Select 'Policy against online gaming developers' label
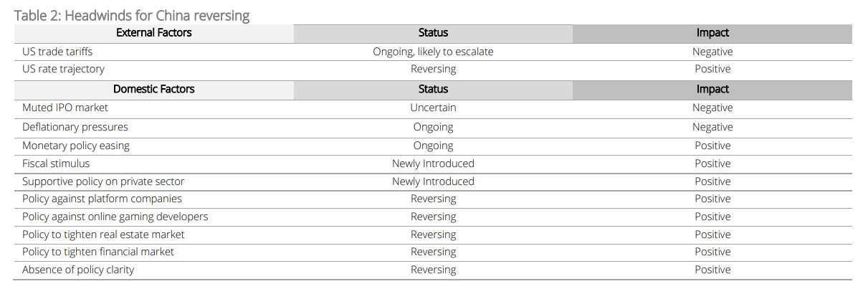The image size is (868, 289). click(115, 217)
